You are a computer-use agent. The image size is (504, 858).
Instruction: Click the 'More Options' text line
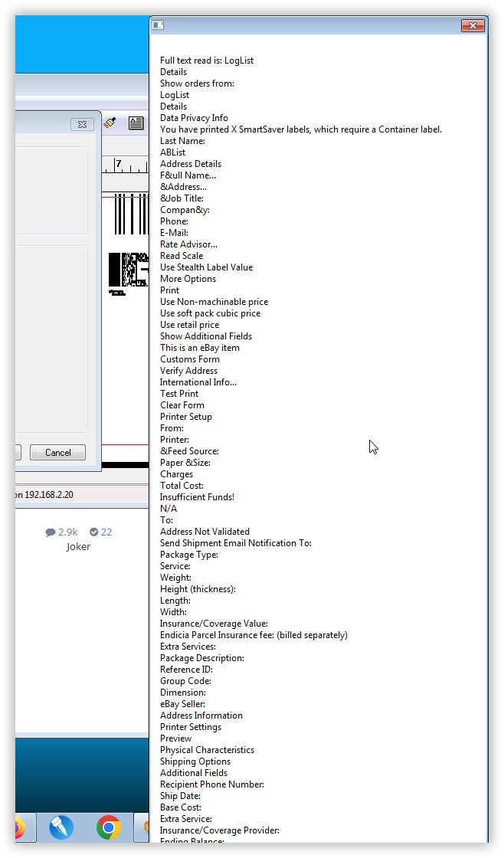click(x=188, y=279)
